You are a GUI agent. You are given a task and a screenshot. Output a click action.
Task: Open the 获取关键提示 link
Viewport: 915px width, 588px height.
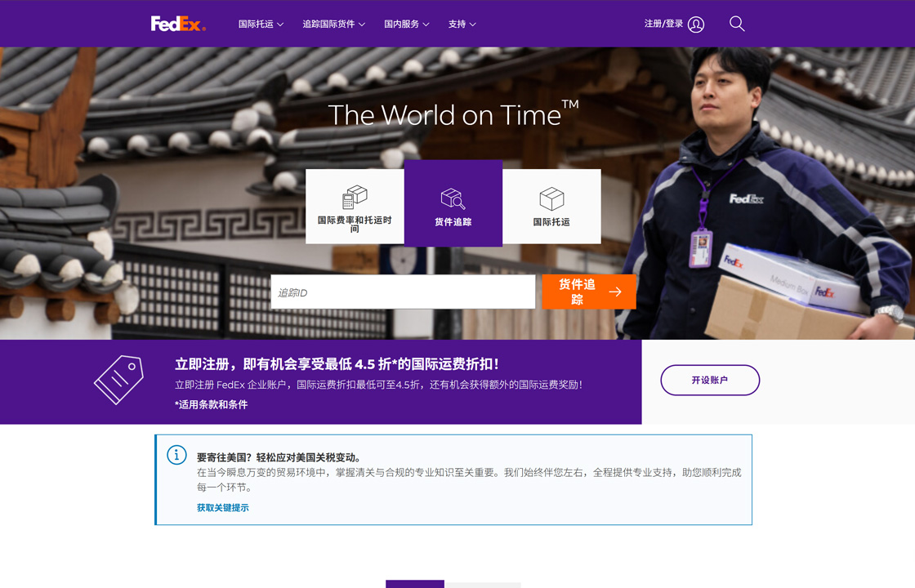[223, 508]
